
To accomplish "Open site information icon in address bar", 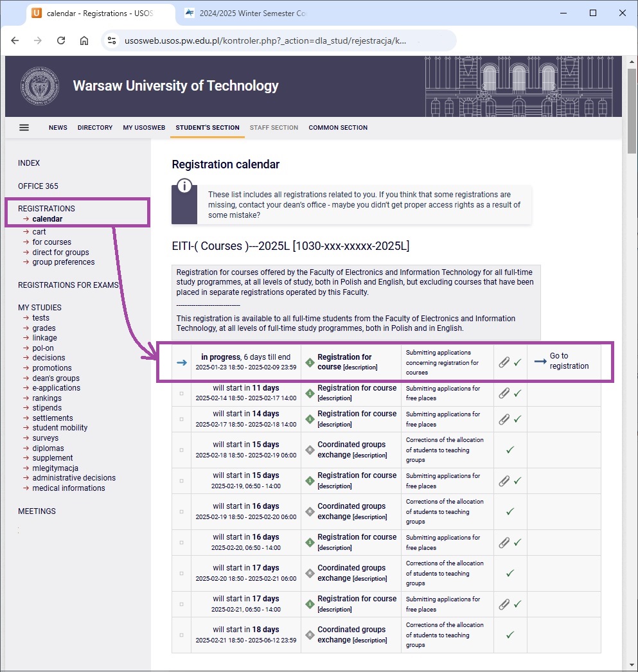I will pyautogui.click(x=112, y=40).
